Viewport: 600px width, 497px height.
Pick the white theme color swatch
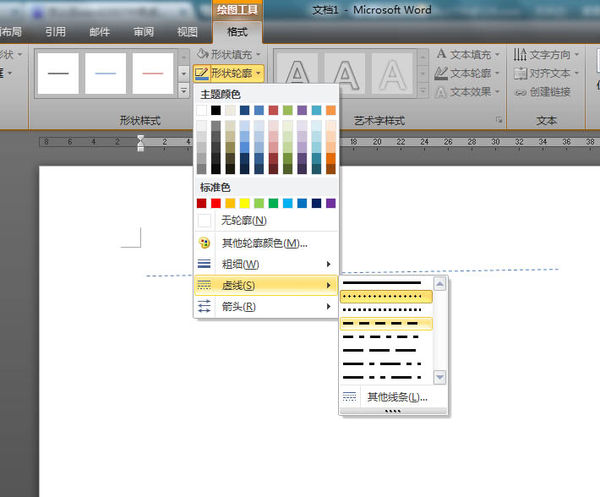[202, 111]
